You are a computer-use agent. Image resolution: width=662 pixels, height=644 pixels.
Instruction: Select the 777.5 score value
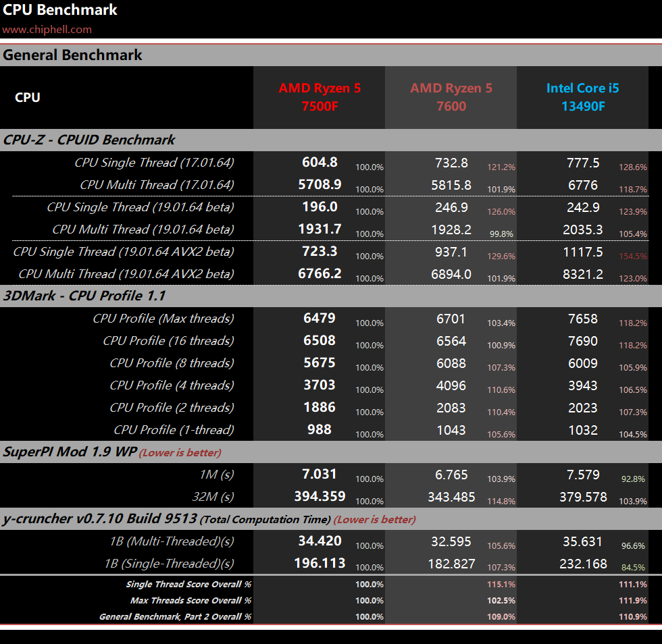582,163
